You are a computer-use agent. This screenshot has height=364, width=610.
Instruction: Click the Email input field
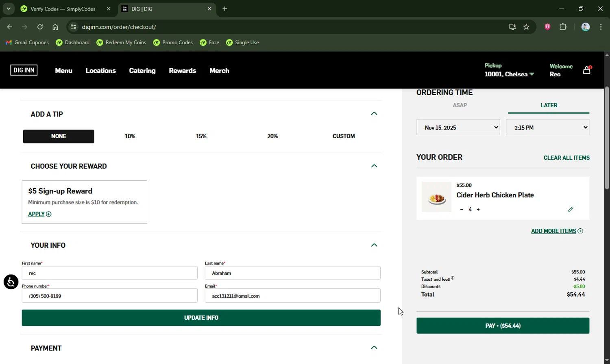(x=293, y=296)
